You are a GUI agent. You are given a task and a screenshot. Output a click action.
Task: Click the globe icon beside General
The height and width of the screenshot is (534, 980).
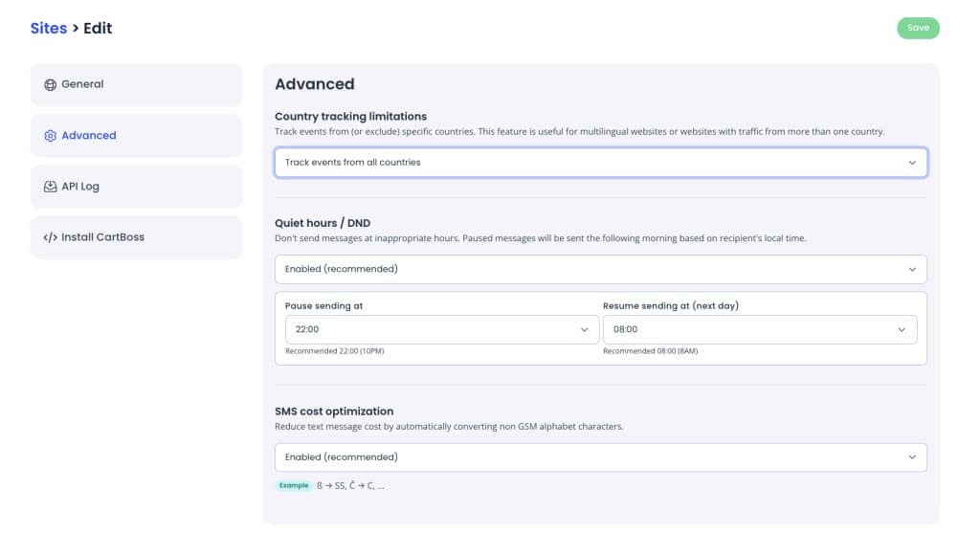point(50,84)
